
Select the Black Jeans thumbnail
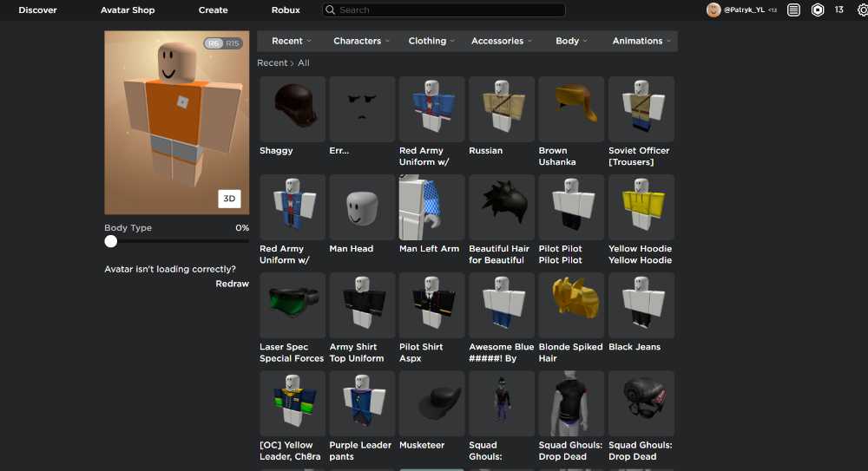coord(641,305)
